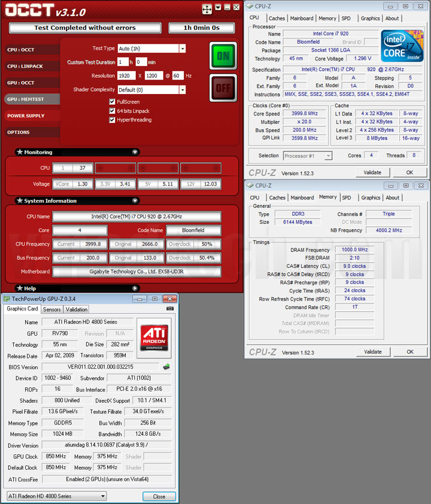431x504 pixels.
Task: Open the POWER SUPPLY test tab
Action: click(32, 116)
